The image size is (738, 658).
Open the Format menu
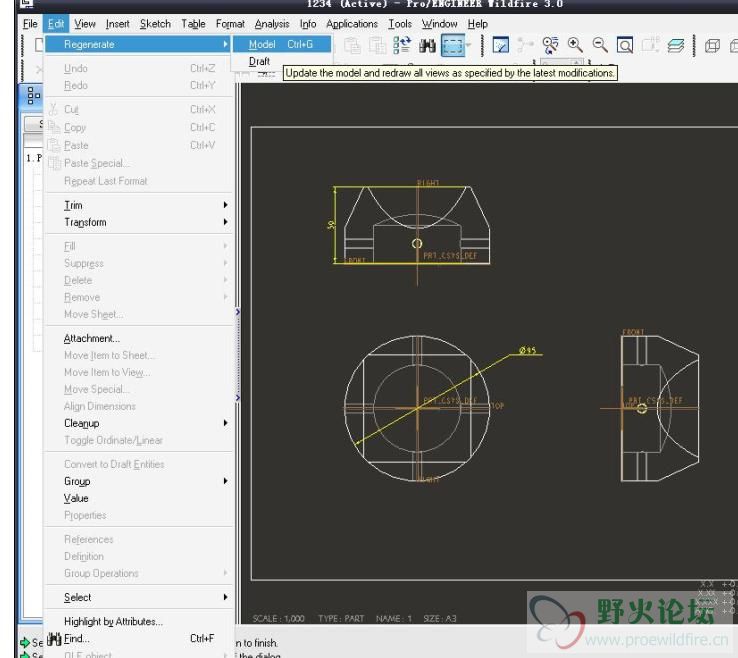coord(230,24)
